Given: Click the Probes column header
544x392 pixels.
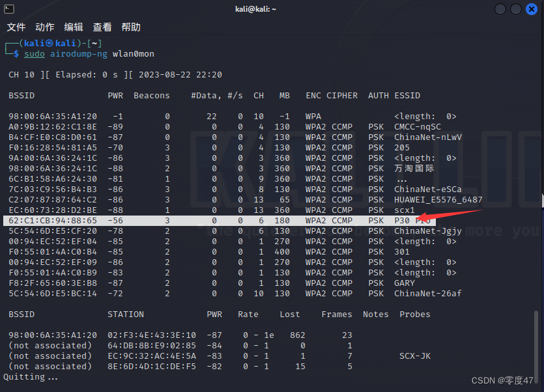Looking at the screenshot, I should (x=415, y=315).
